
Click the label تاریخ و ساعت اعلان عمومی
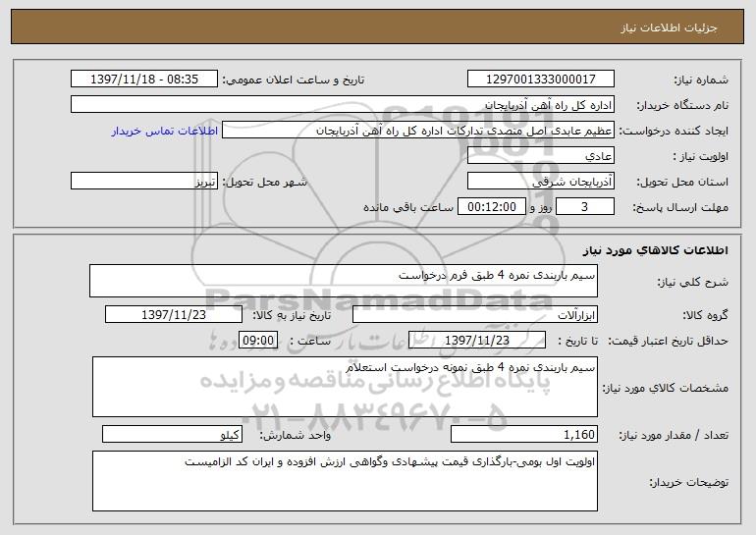[x=294, y=80]
